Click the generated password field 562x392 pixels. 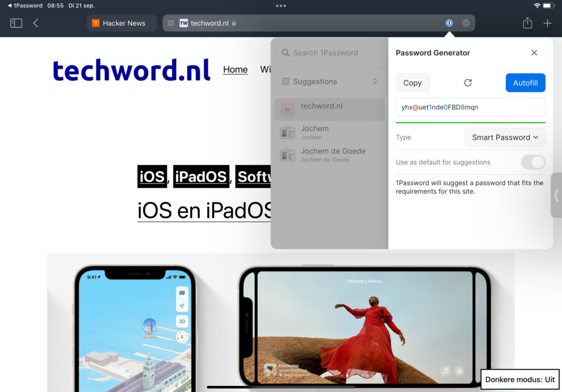(x=470, y=107)
